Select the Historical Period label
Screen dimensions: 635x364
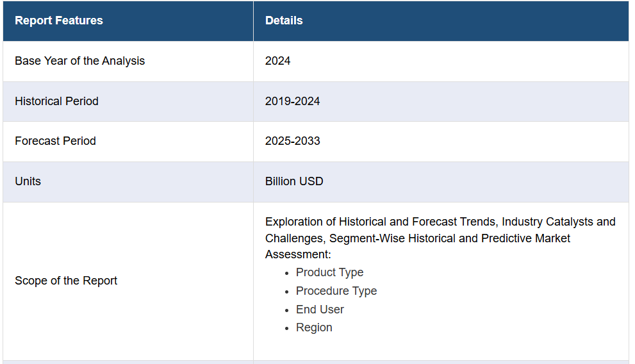coord(56,101)
